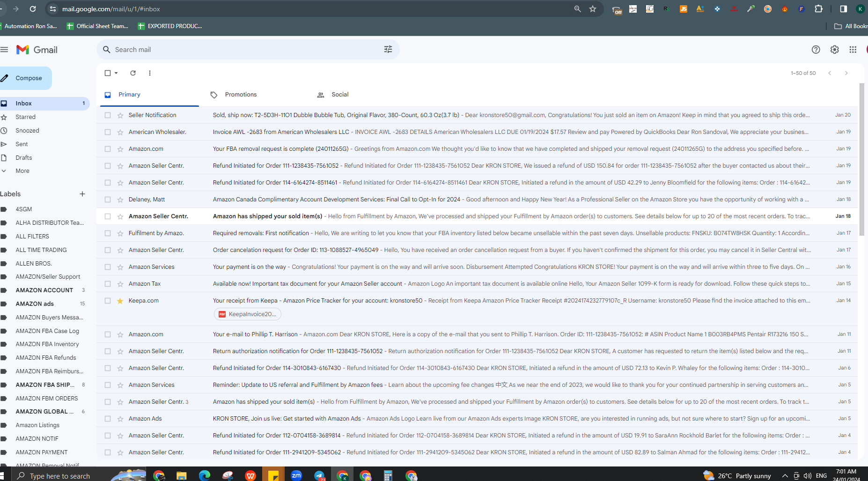Show hidden system tray icons chevron
The image size is (868, 481).
pos(785,476)
